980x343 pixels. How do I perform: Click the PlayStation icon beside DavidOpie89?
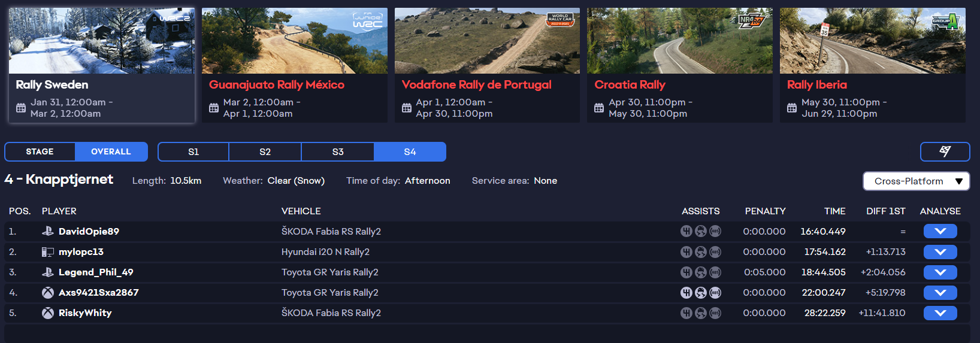48,231
